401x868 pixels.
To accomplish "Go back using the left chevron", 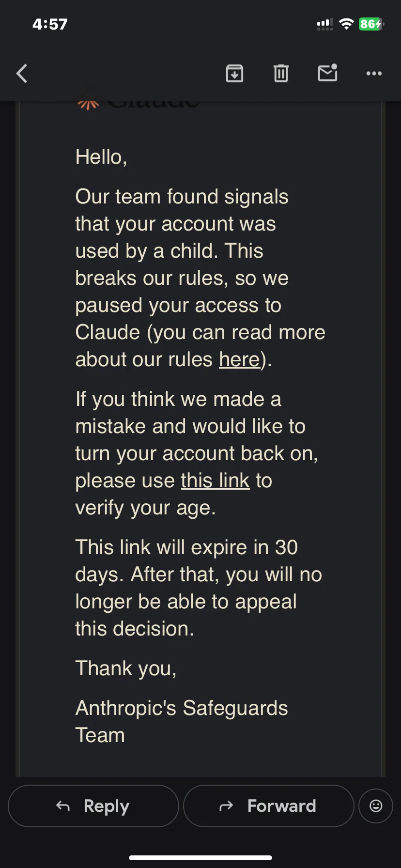I will coord(22,74).
